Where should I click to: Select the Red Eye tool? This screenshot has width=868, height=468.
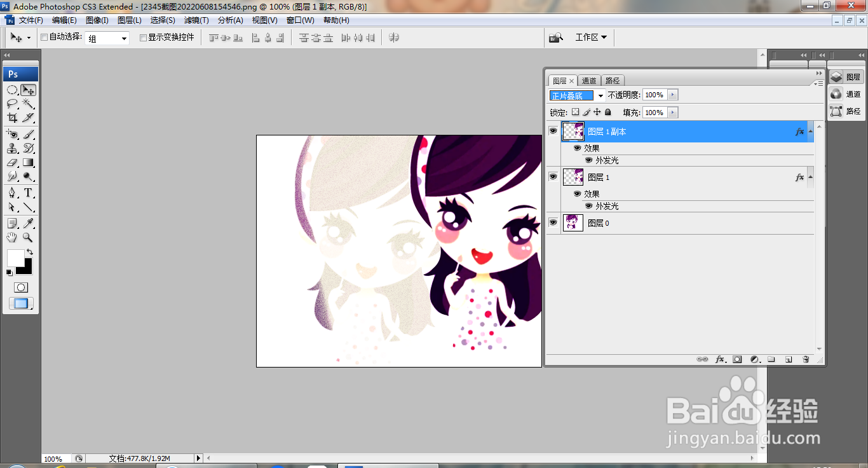(x=12, y=134)
